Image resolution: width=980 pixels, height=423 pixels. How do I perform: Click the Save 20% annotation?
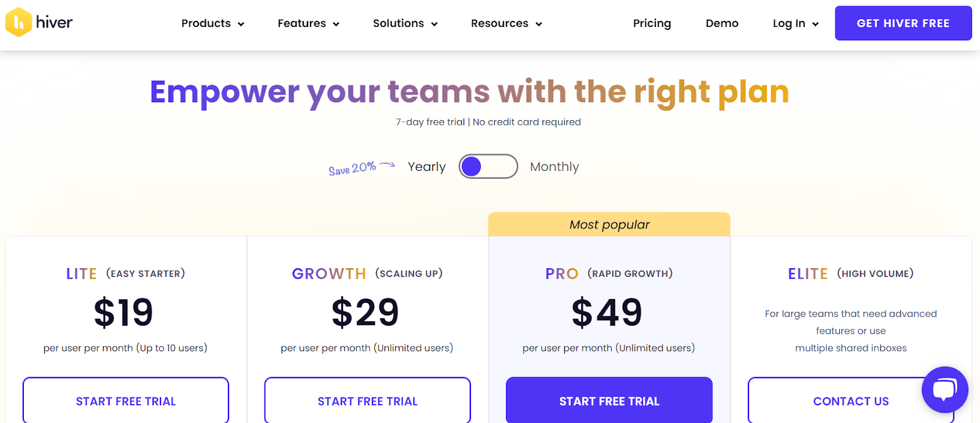[353, 168]
